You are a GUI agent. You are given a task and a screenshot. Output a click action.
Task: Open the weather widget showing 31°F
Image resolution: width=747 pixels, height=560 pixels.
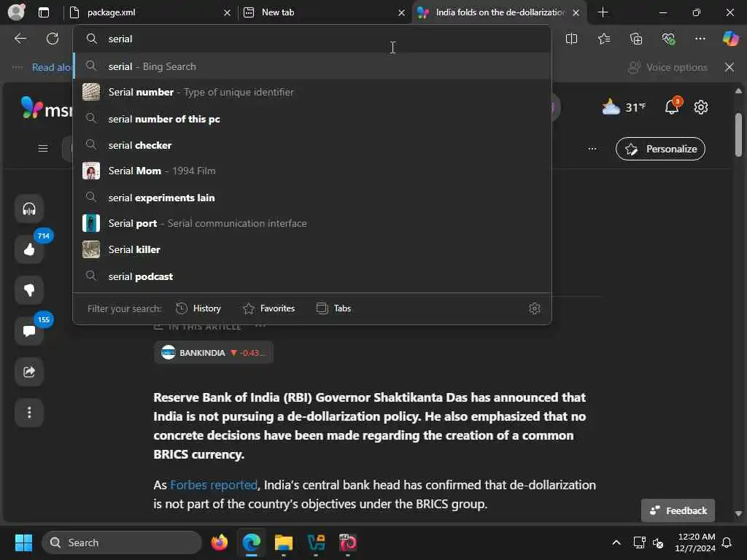624,107
